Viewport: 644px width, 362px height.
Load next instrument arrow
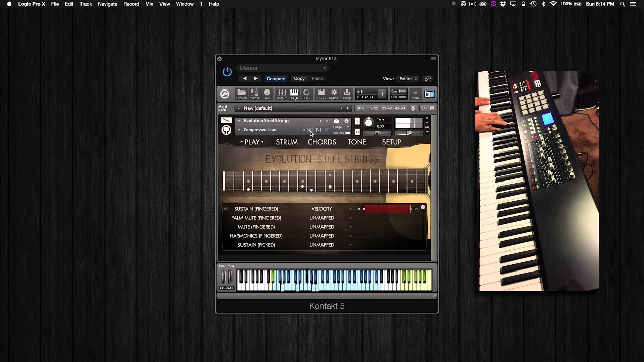click(x=327, y=121)
